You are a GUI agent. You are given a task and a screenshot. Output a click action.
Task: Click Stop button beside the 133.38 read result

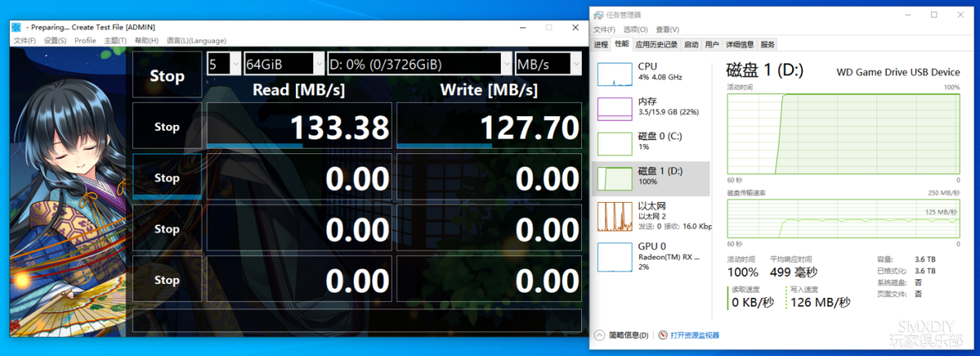[167, 126]
